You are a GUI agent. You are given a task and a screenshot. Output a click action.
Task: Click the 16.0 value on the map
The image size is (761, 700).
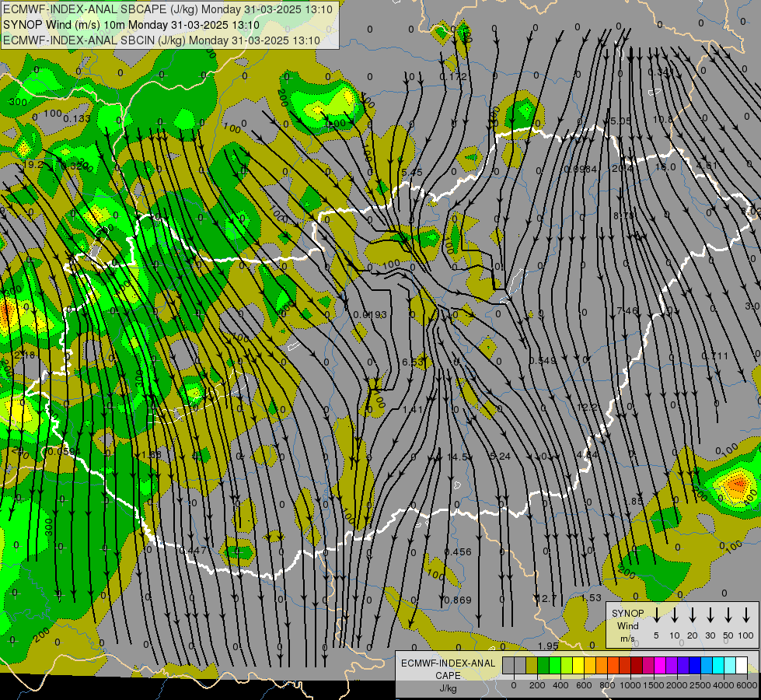665,166
